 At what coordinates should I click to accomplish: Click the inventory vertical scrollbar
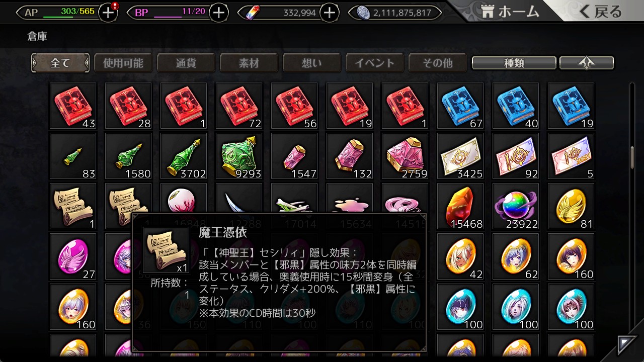click(632, 157)
